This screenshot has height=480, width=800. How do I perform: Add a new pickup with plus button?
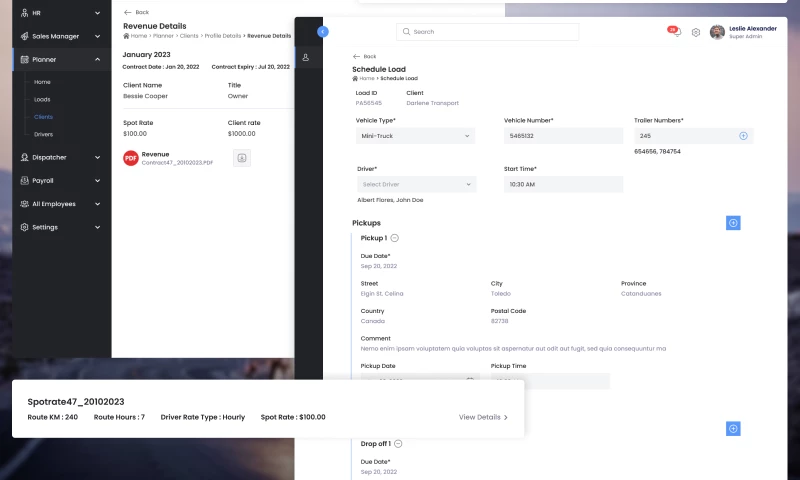pos(733,223)
